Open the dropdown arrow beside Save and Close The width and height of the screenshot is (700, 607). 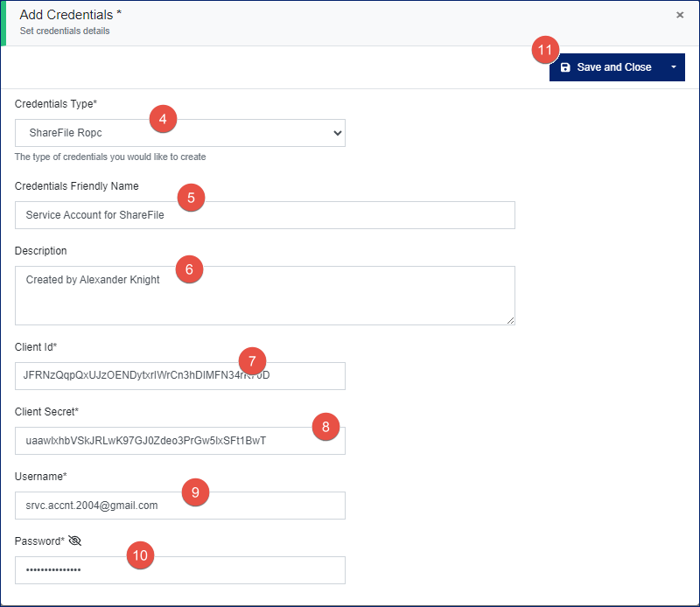coord(676,67)
